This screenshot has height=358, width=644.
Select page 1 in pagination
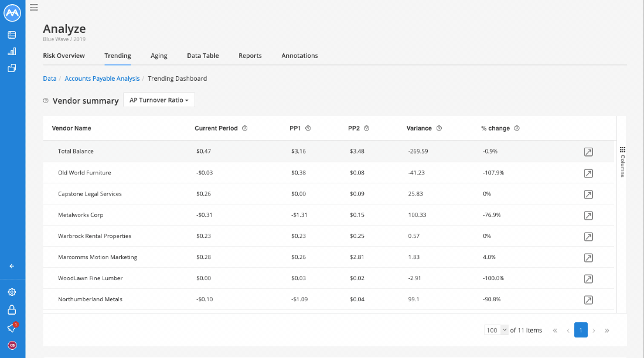coord(581,330)
